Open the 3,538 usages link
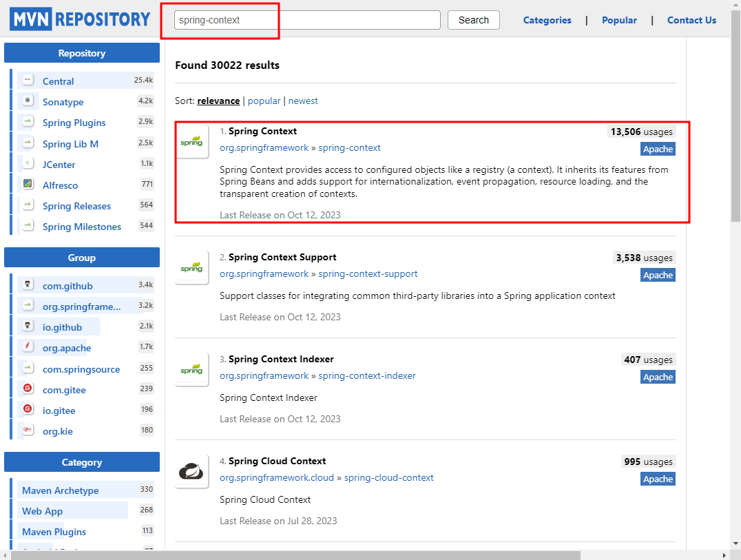Image resolution: width=741 pixels, height=560 pixels. 644,258
